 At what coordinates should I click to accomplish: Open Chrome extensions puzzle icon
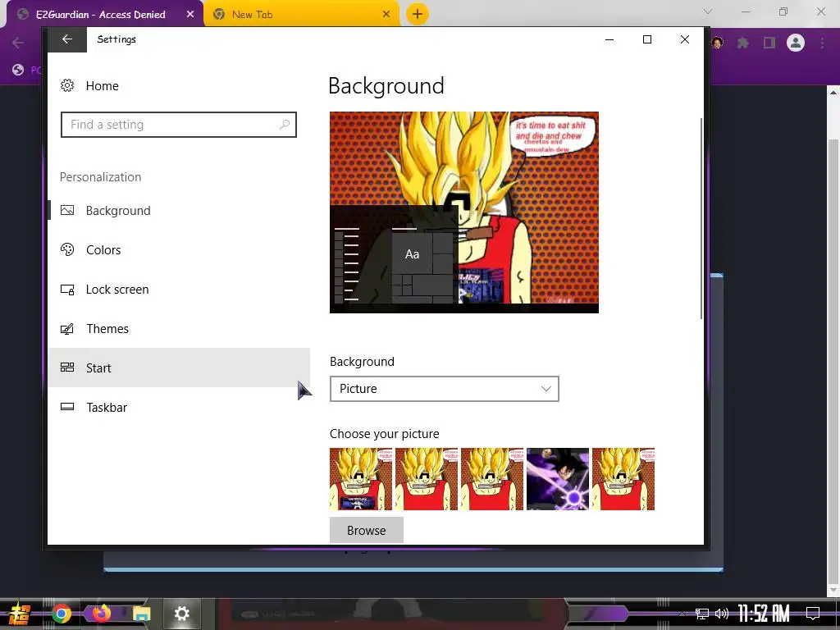pyautogui.click(x=743, y=43)
